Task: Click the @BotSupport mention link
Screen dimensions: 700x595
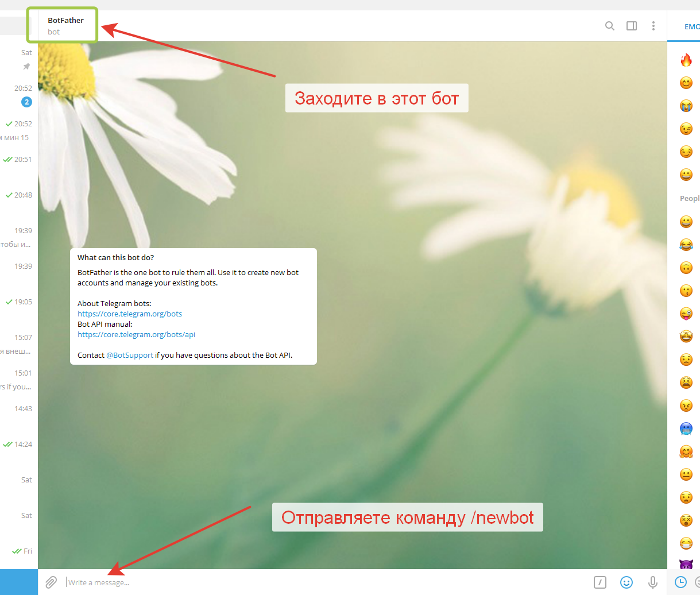Action: click(x=130, y=356)
